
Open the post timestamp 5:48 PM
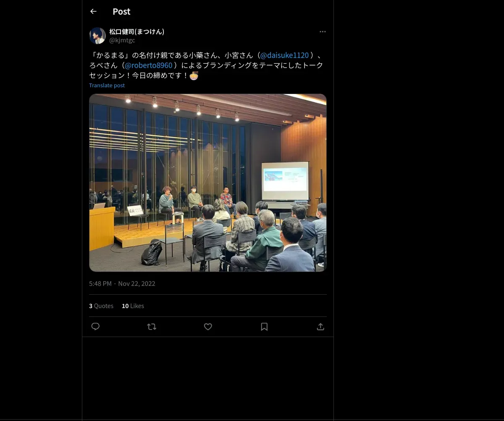click(100, 284)
